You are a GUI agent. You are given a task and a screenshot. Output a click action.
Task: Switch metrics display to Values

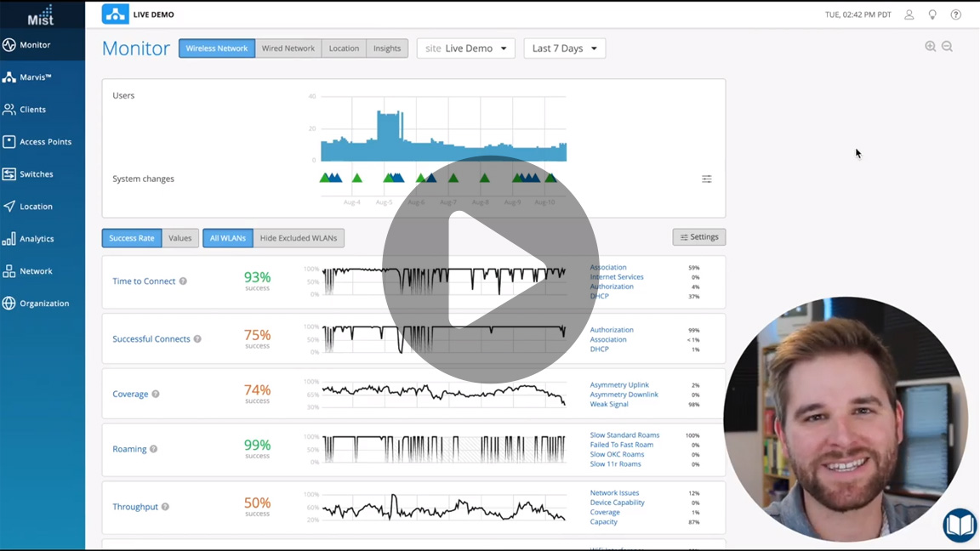coord(180,238)
